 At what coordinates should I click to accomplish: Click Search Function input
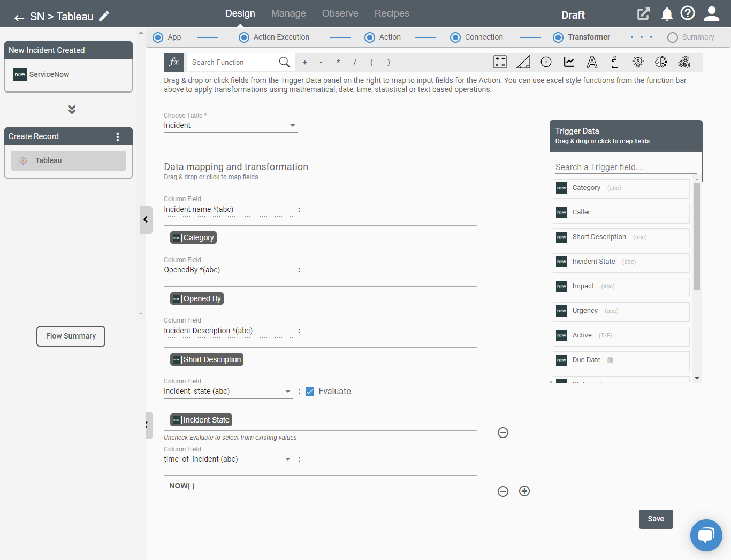coord(233,63)
